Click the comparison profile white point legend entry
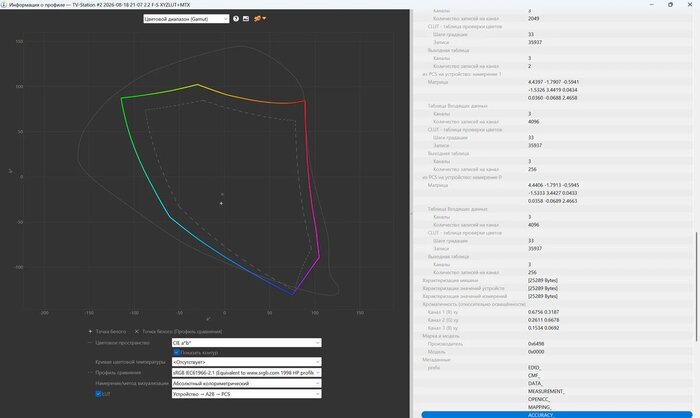Image resolution: width=700 pixels, height=418 pixels. (x=178, y=332)
